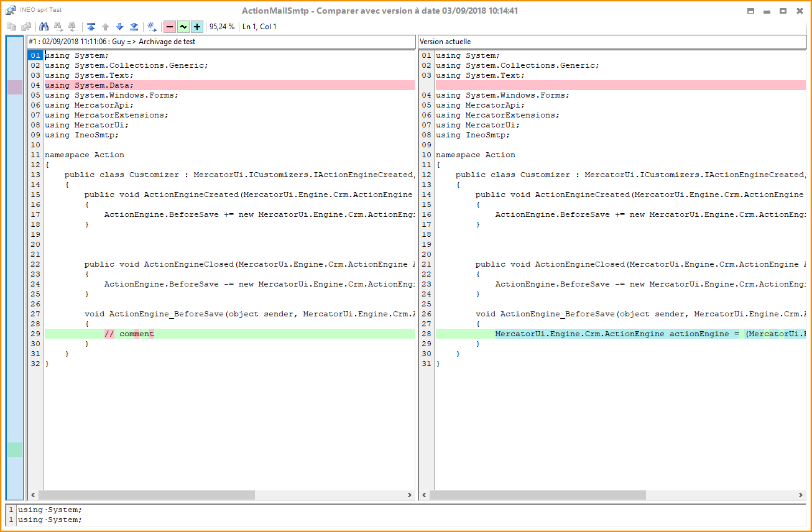Jump to the first difference

coord(91,27)
